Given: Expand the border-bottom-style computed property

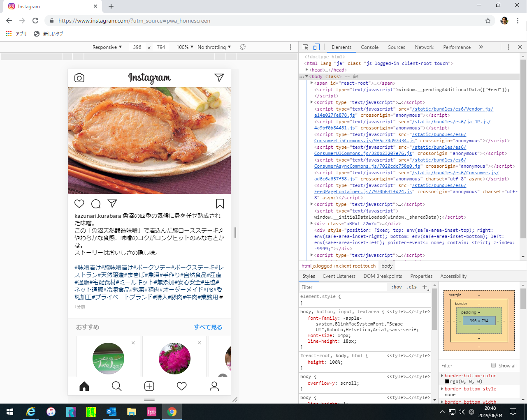Looking at the screenshot, I should (442, 389).
